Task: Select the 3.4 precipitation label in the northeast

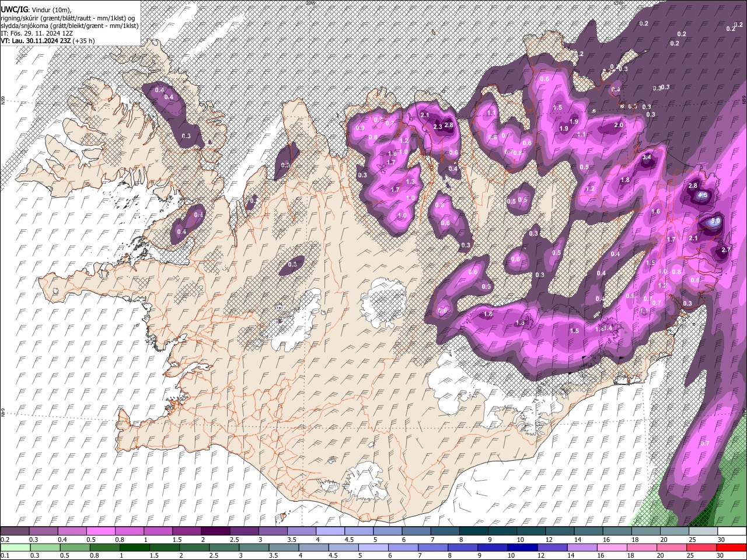Action: tap(647, 157)
